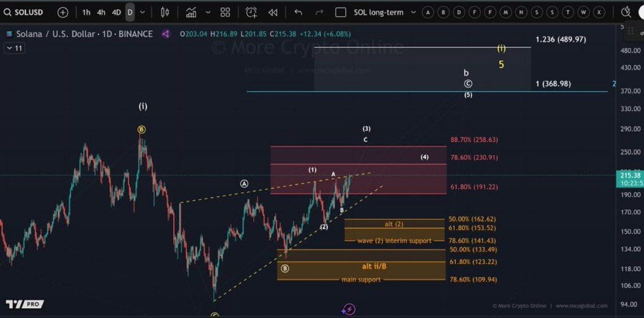This screenshot has height=318, width=644.
Task: Expand the time interval dropdown chevron
Action: click(x=142, y=12)
